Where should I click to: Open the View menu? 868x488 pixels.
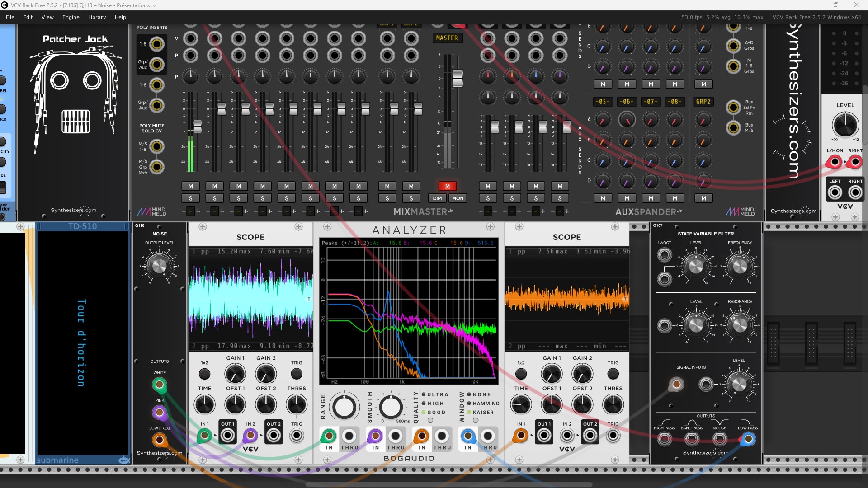47,17
